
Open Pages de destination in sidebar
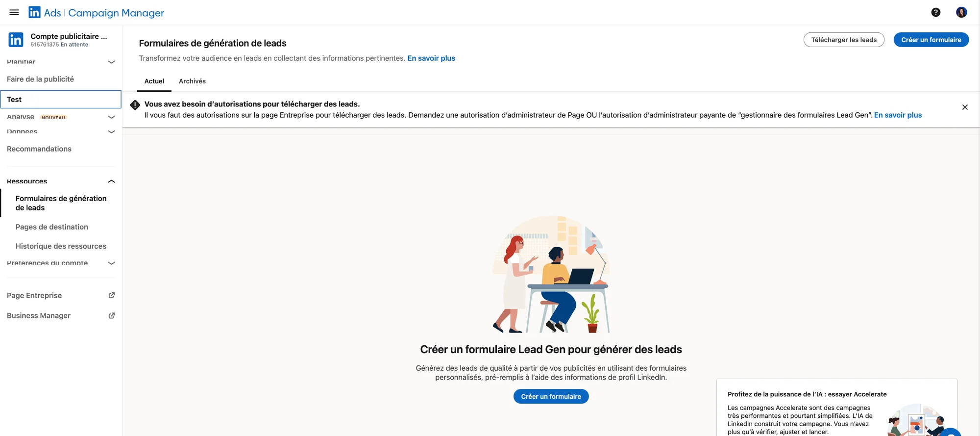52,227
